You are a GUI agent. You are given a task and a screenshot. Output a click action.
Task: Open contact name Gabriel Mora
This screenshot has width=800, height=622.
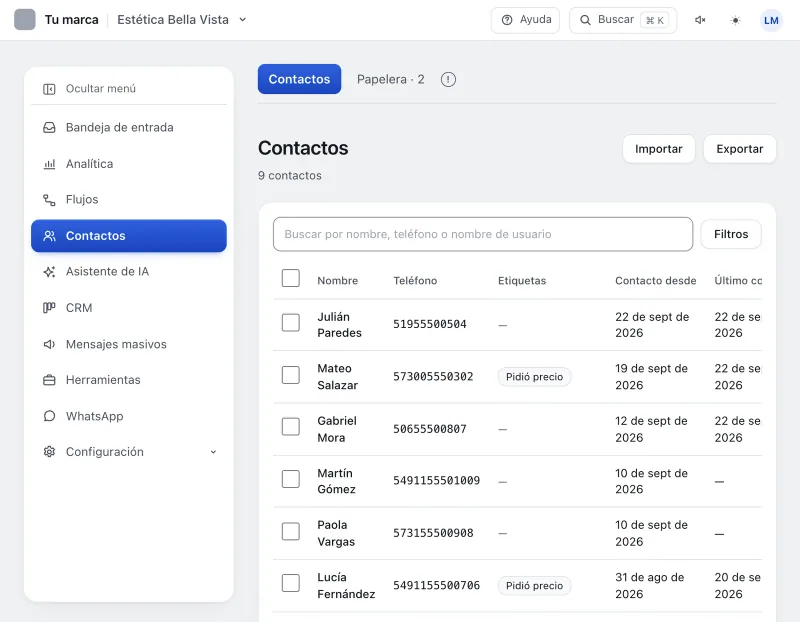pos(337,429)
